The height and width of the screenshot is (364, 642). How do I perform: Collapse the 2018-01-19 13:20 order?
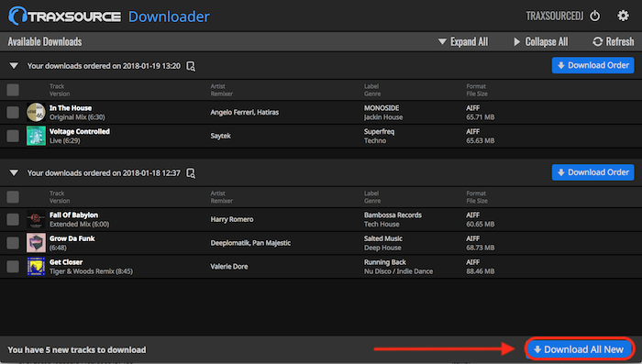click(14, 66)
